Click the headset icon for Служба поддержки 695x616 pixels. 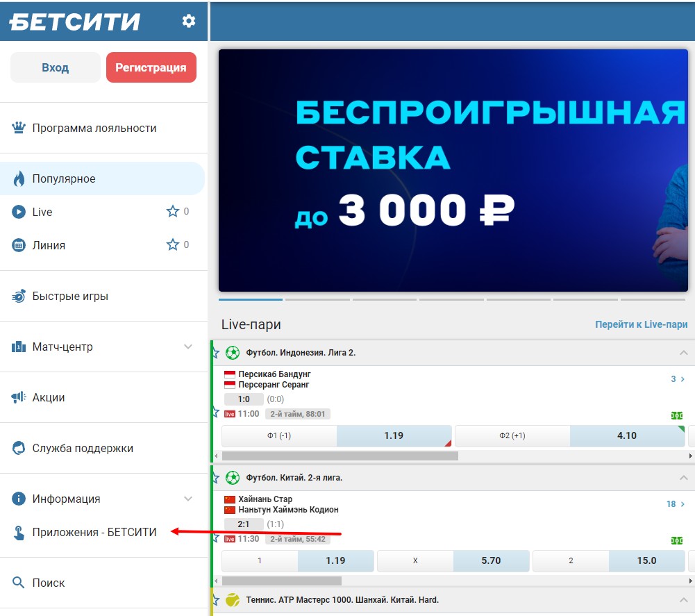[19, 448]
